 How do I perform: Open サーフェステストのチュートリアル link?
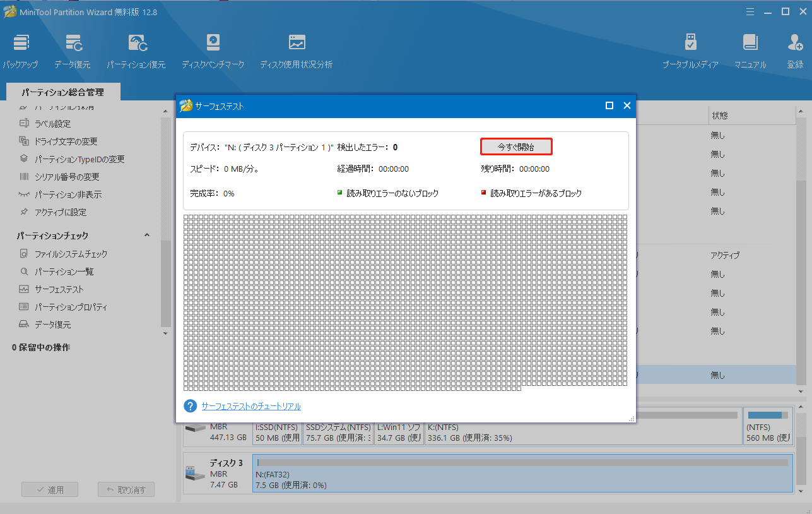point(251,406)
